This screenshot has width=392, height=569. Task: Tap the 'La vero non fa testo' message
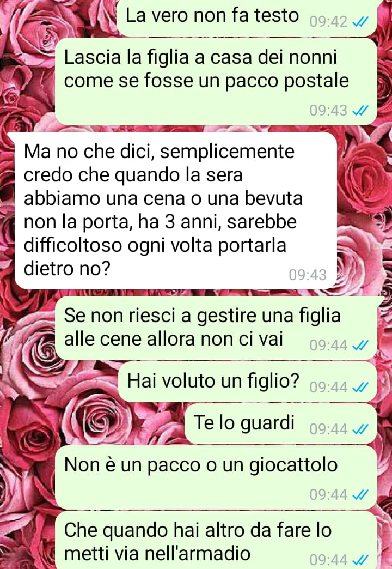[x=247, y=17]
